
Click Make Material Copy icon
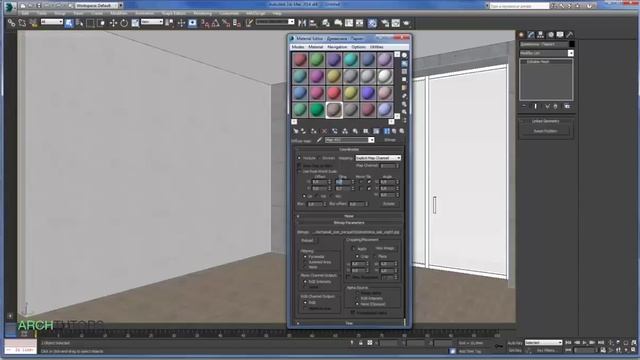click(334, 131)
